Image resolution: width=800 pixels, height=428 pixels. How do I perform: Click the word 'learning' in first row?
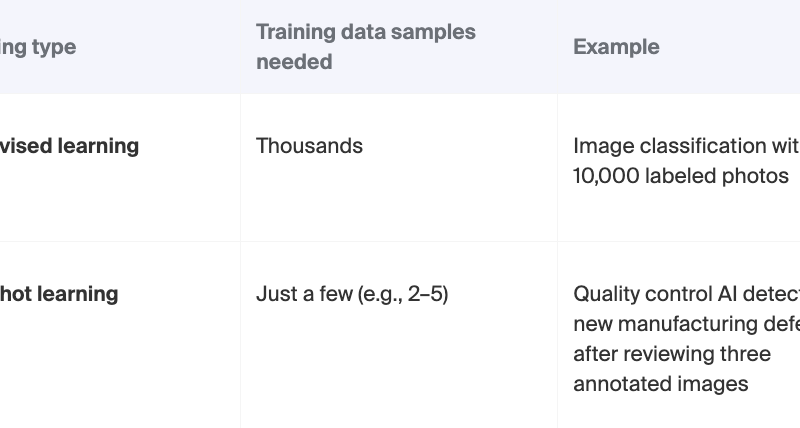click(x=98, y=146)
